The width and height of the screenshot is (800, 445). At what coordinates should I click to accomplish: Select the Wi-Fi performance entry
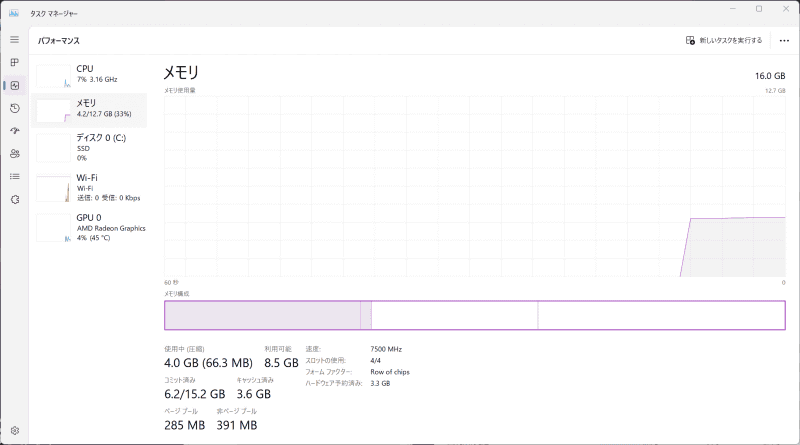(89, 188)
